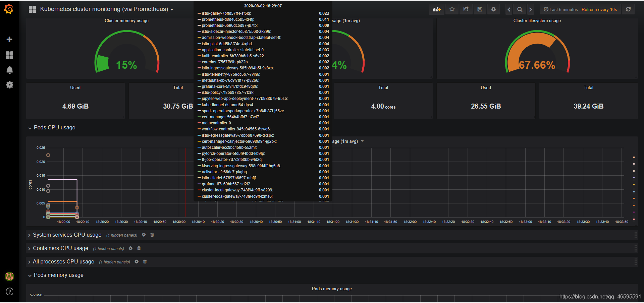Open System services CPU usage row settings

[x=144, y=235]
